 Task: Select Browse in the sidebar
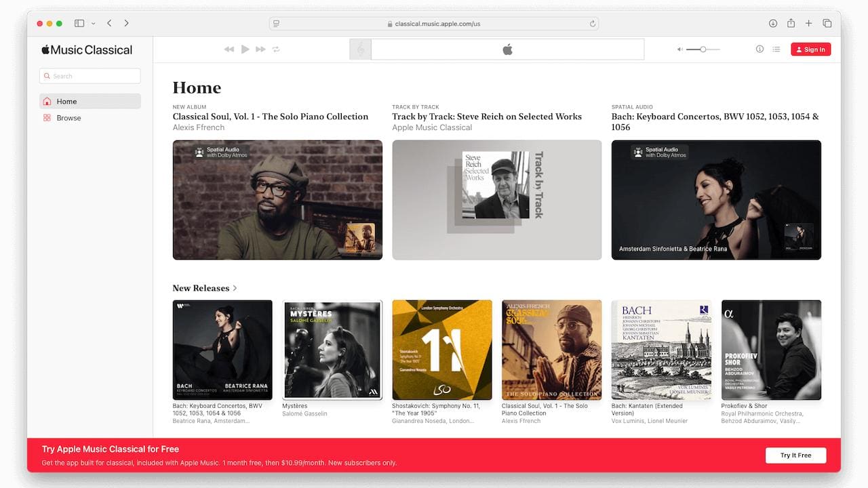click(x=90, y=118)
